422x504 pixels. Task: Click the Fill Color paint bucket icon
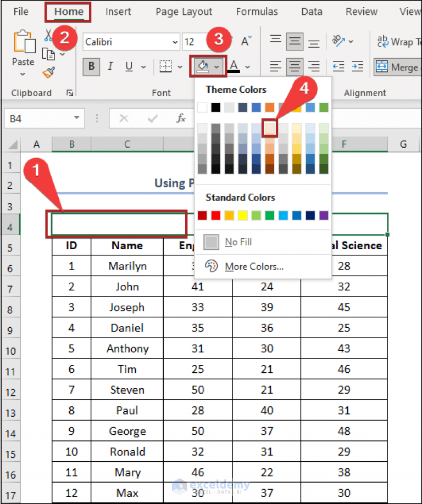pos(203,66)
